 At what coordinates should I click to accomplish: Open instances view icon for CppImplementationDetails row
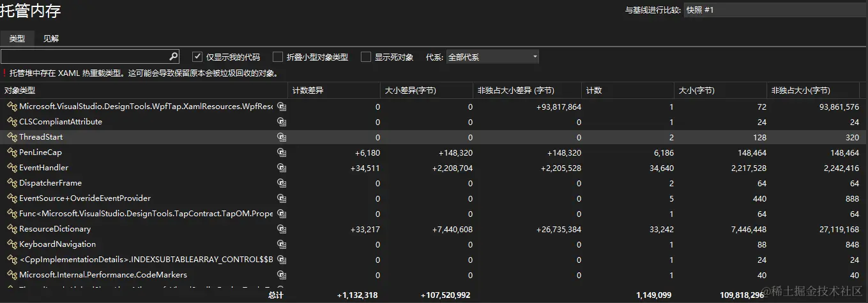(281, 260)
